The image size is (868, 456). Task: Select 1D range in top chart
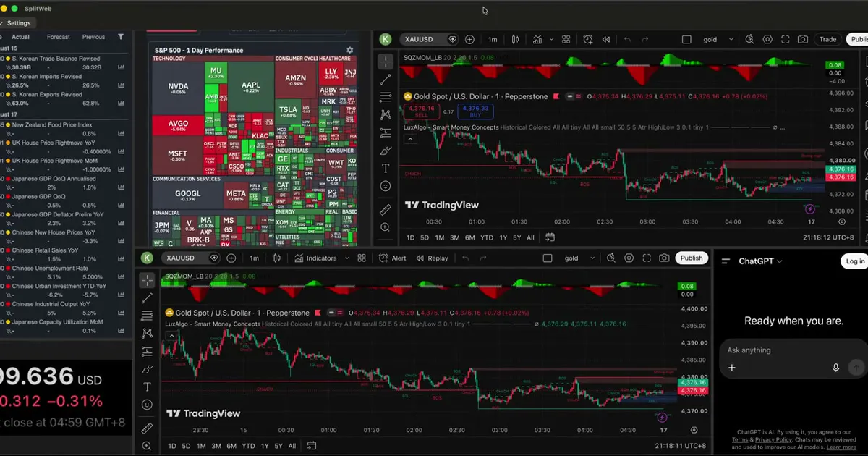410,237
